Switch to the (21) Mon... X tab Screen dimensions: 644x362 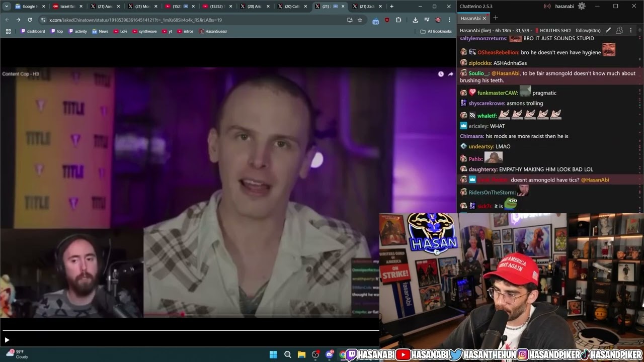pyautogui.click(x=142, y=7)
